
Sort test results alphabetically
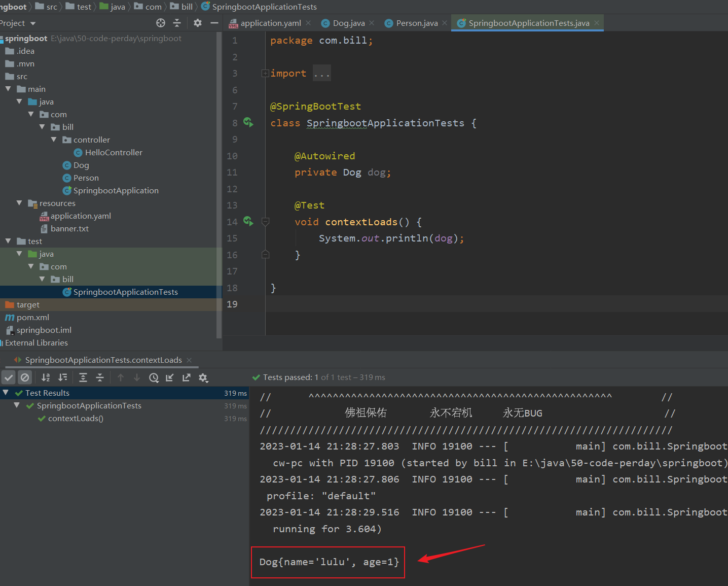(x=46, y=377)
